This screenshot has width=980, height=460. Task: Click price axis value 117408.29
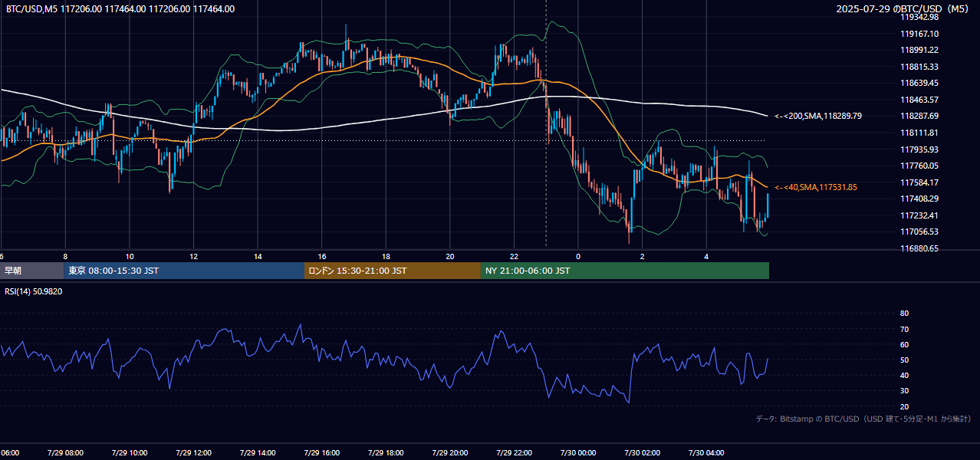pos(919,199)
